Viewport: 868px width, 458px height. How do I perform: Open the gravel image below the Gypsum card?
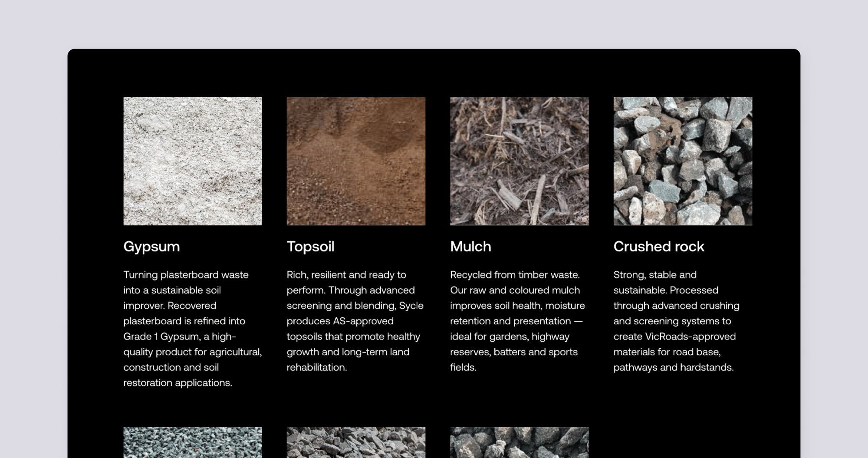click(193, 442)
